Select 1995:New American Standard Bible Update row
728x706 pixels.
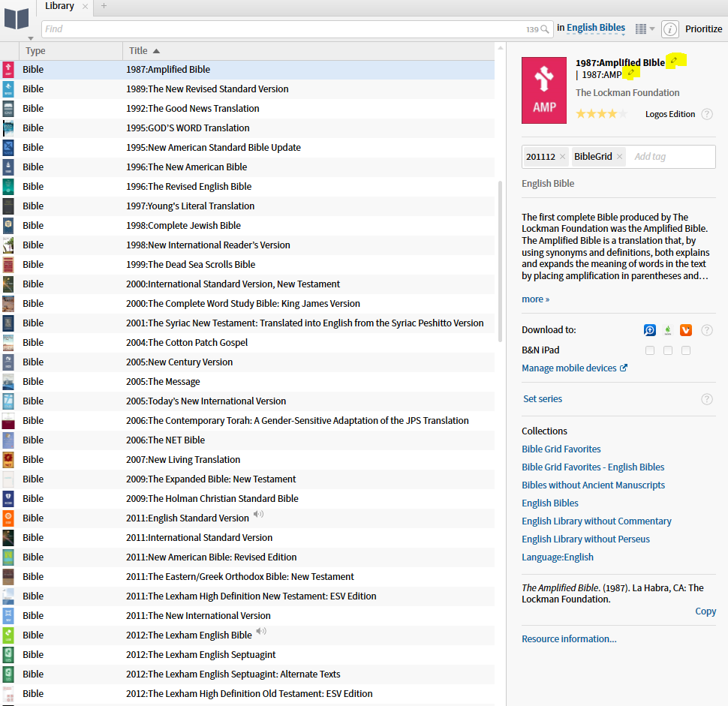[x=247, y=148]
